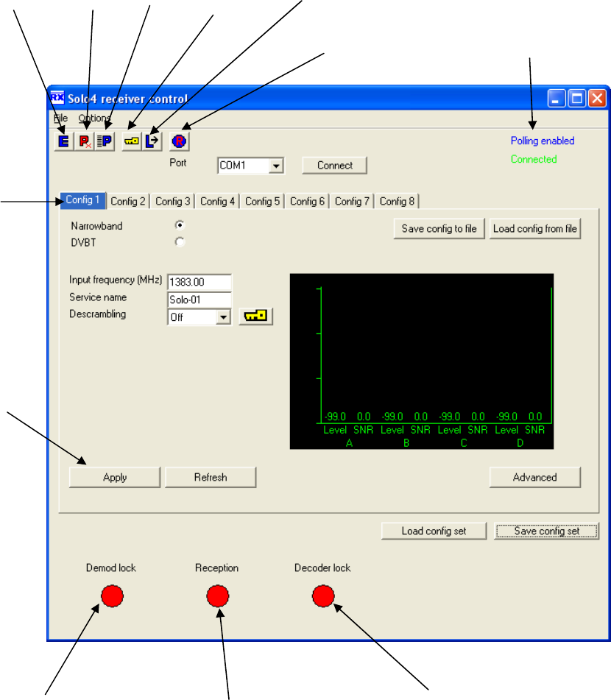This screenshot has width=611, height=700.
Task: Click the blue L arrow toolbar icon
Action: 152,141
